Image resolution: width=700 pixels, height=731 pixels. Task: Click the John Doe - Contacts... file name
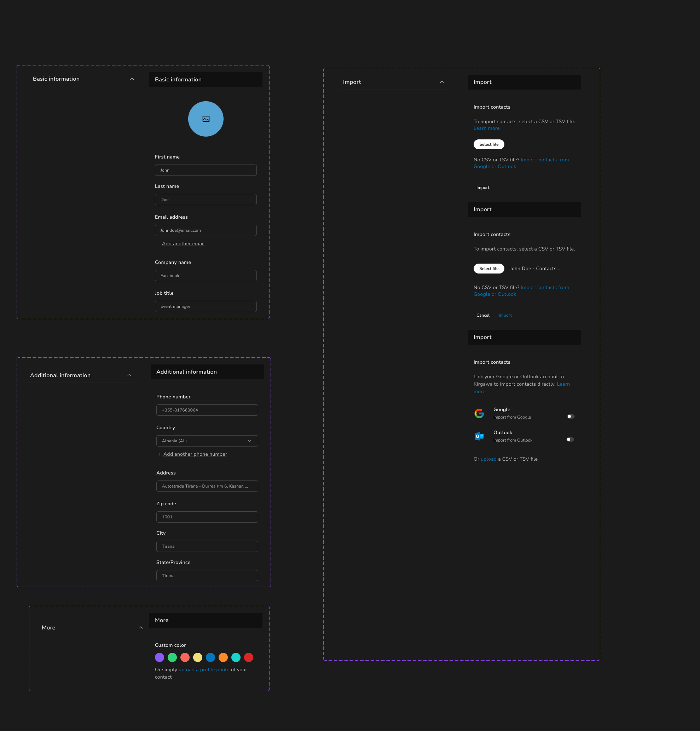535,269
